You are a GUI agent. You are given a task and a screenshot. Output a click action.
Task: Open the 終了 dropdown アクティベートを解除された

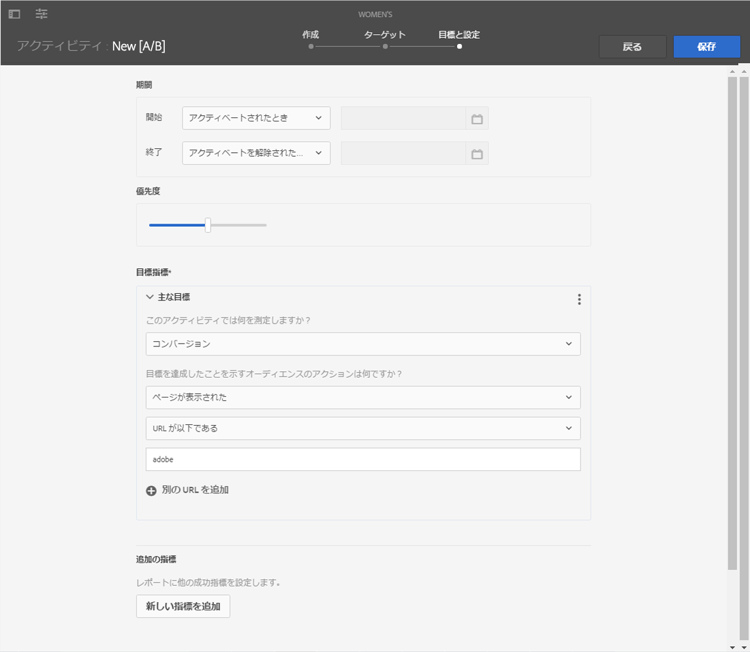(256, 153)
